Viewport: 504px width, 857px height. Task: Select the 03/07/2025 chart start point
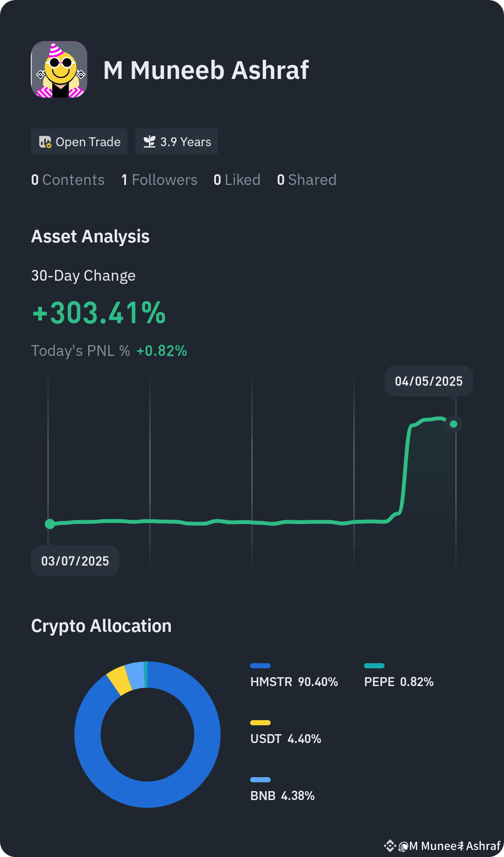(50, 524)
